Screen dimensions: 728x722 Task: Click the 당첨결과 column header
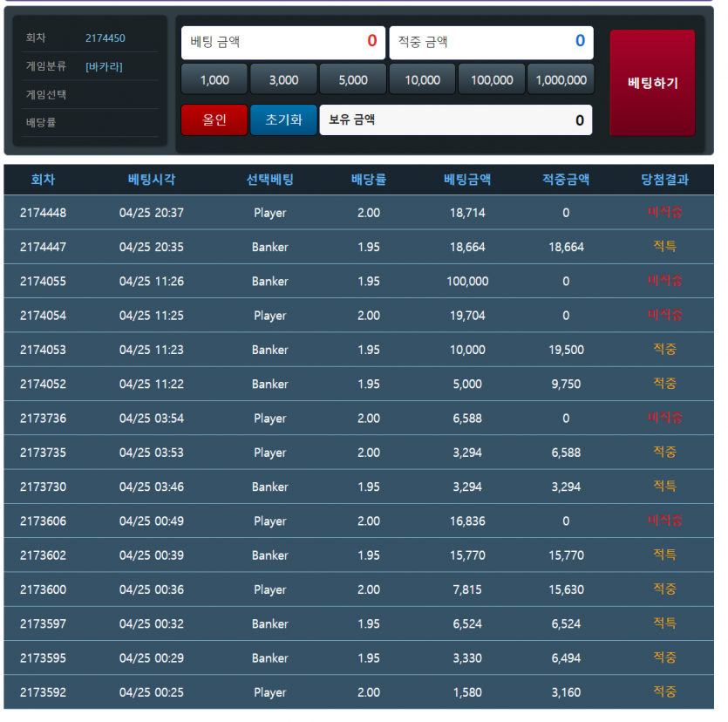pos(664,180)
